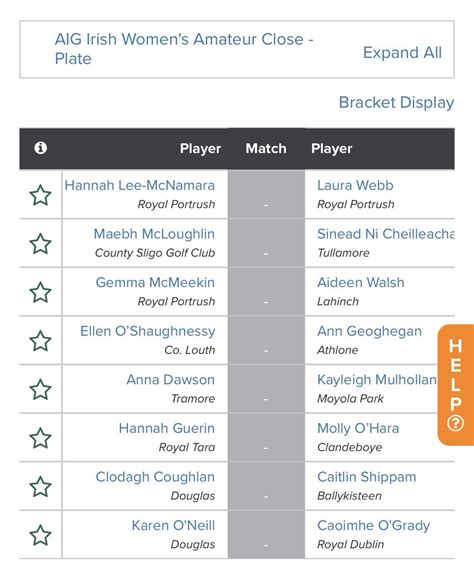Click the left Player column header

[x=200, y=148]
